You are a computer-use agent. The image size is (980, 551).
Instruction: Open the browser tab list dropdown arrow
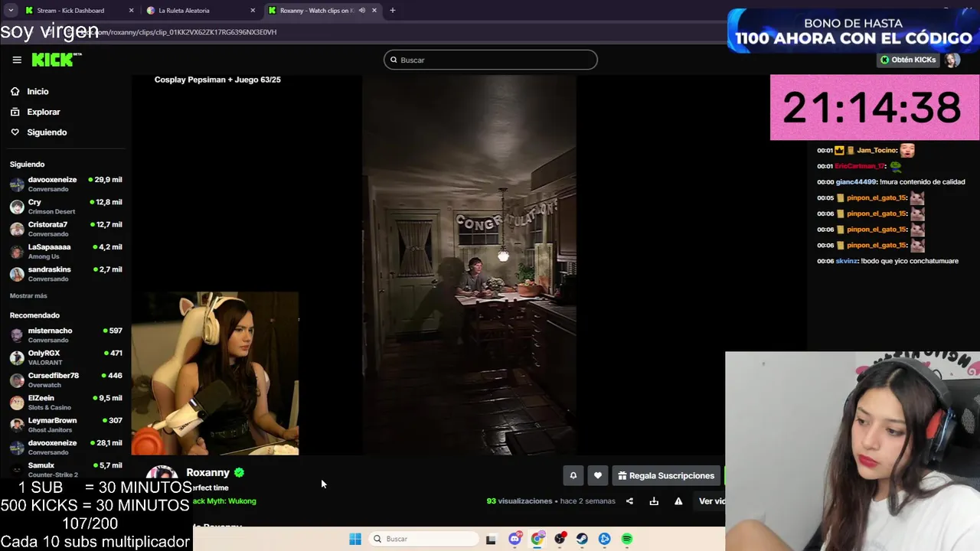pyautogui.click(x=11, y=10)
